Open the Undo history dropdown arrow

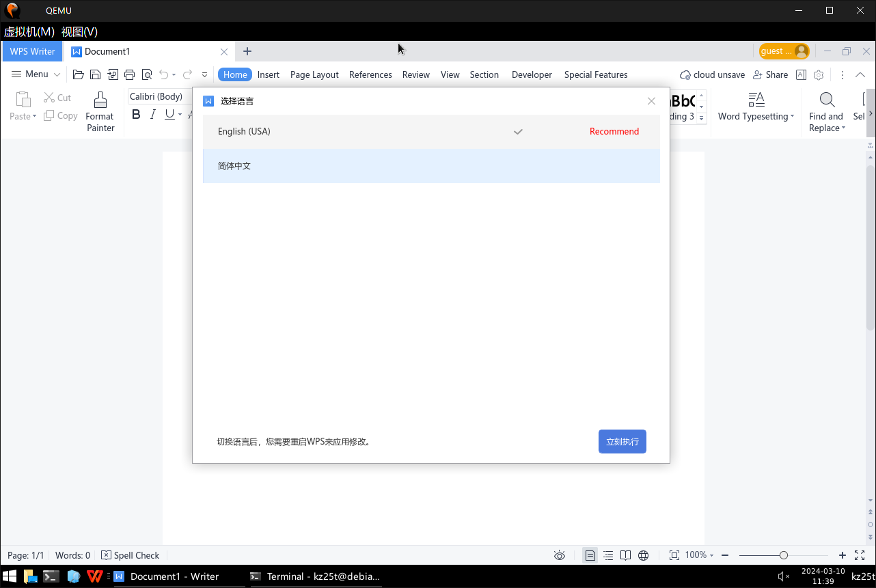point(174,74)
